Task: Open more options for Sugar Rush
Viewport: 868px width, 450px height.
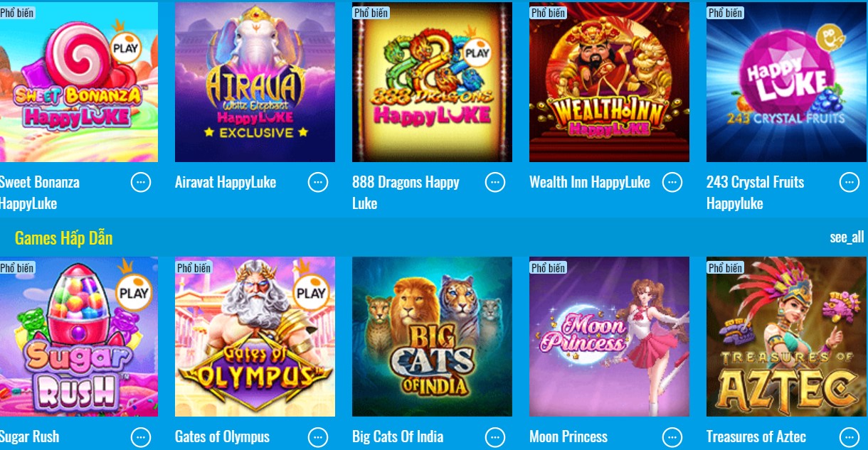Action: tap(141, 437)
